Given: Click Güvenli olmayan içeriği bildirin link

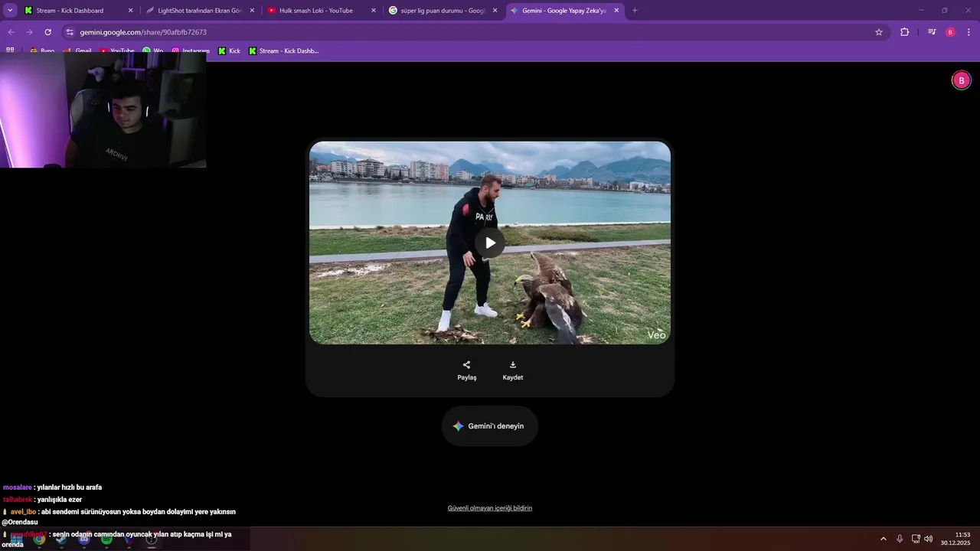Looking at the screenshot, I should pyautogui.click(x=490, y=508).
